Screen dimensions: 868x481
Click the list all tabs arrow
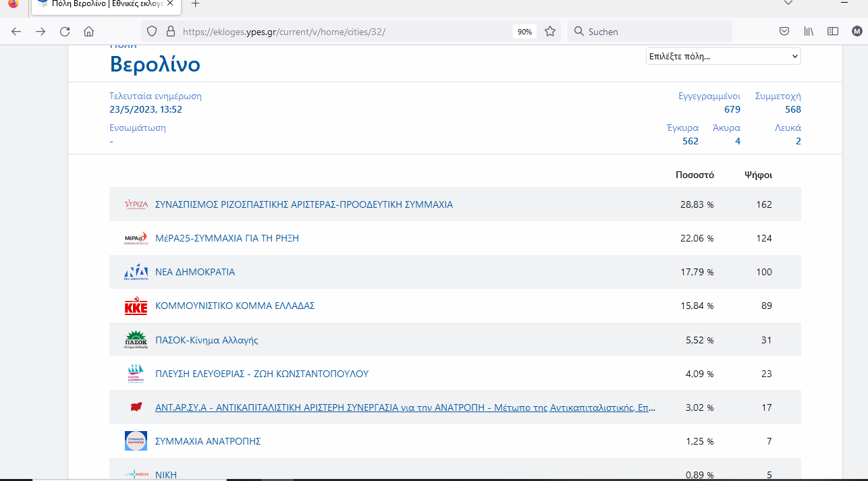click(788, 3)
